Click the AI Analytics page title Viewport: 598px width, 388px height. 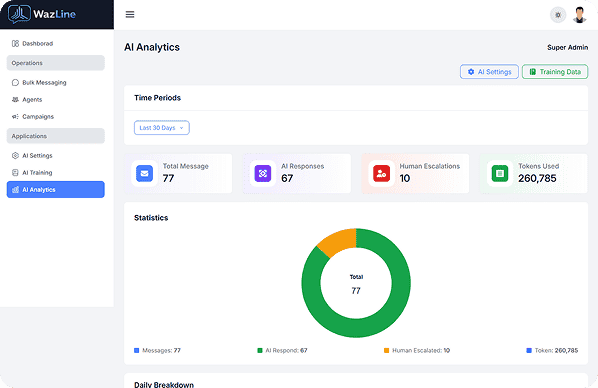(x=152, y=47)
